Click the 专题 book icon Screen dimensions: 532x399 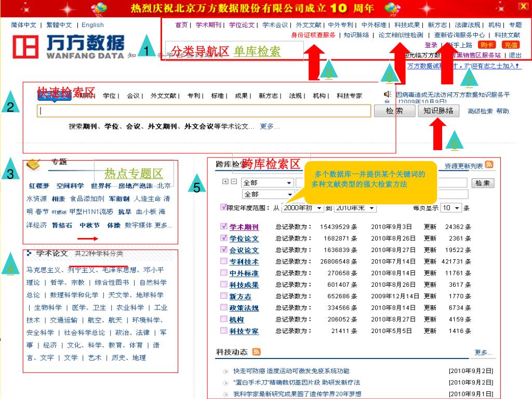click(x=33, y=165)
